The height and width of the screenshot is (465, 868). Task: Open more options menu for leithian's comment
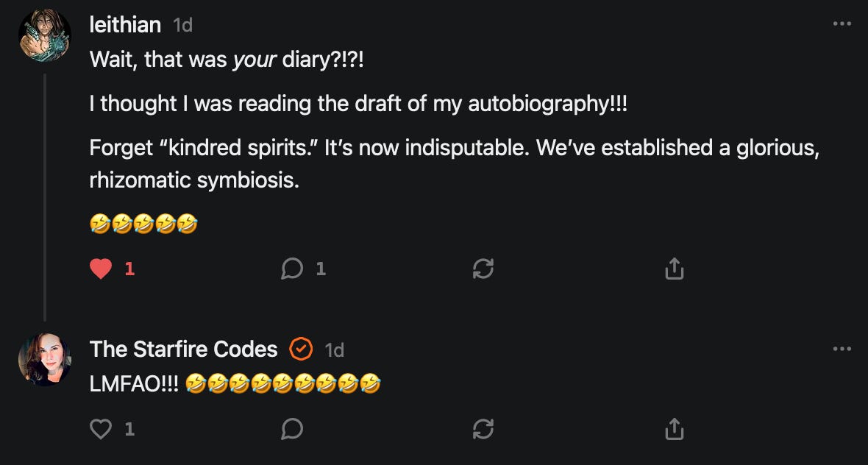coord(842,24)
